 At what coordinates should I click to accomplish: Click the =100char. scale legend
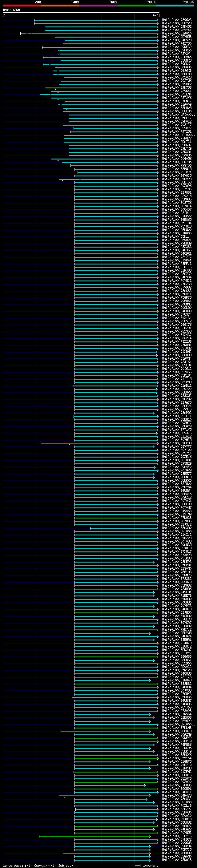coord(147,866)
